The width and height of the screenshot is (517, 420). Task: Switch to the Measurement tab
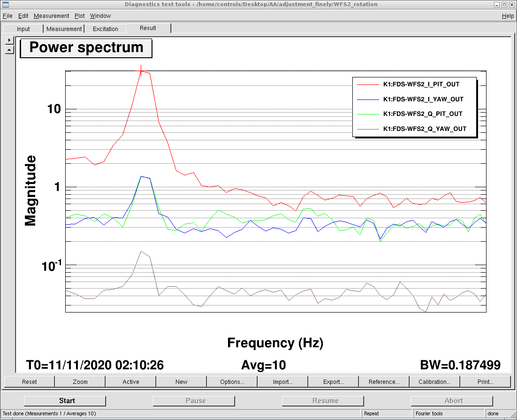(x=64, y=29)
